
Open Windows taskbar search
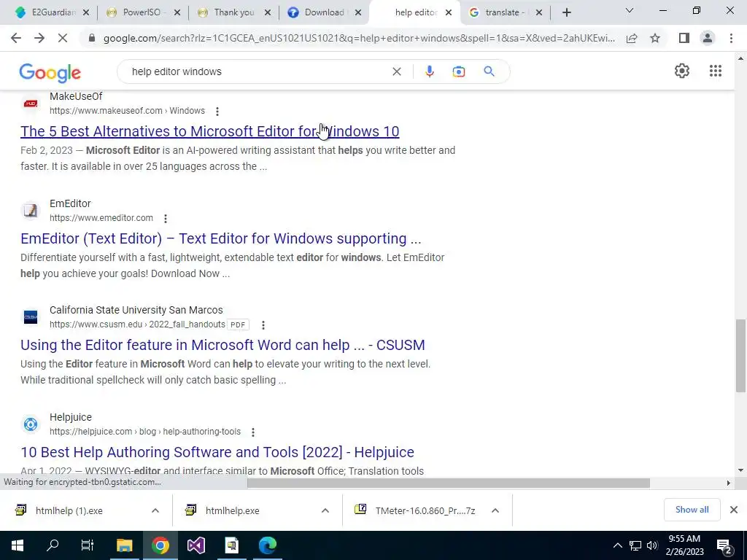coord(53,545)
